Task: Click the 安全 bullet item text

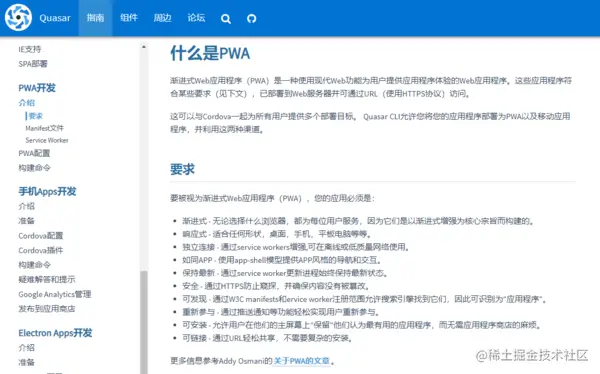Action: tap(276, 286)
